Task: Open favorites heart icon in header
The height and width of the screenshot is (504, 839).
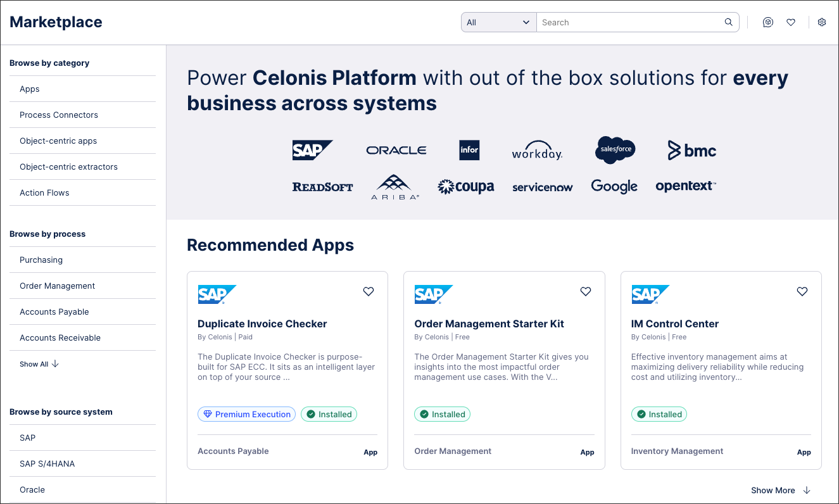Action: [x=791, y=22]
